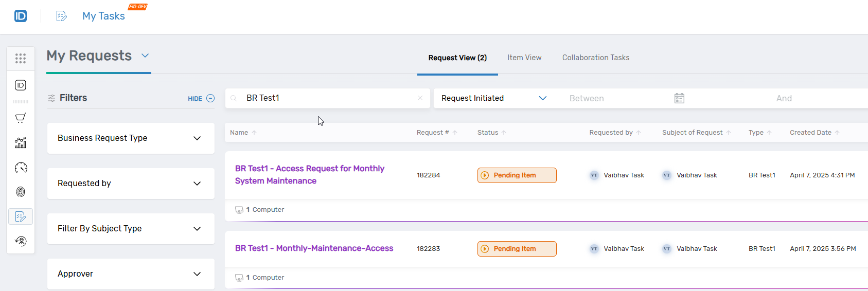Clear the BR Test1 search text

tap(420, 98)
